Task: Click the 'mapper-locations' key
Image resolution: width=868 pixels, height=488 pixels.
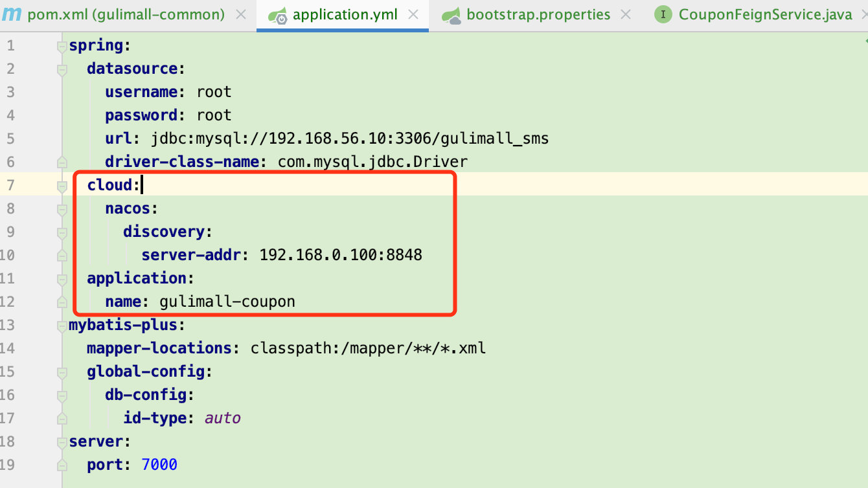Action: (159, 348)
